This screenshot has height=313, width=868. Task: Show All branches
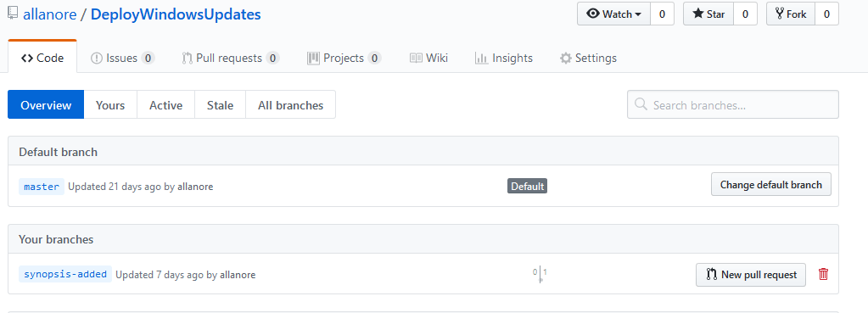pyautogui.click(x=291, y=104)
